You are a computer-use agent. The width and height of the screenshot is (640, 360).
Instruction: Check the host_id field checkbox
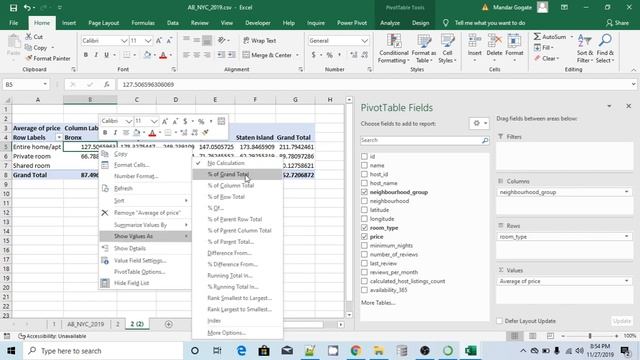click(x=364, y=174)
